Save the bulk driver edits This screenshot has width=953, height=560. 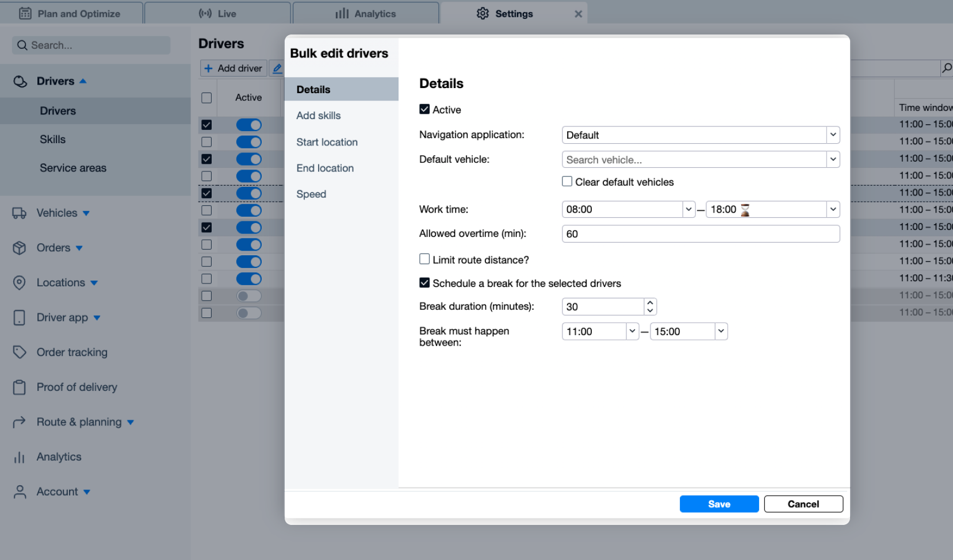click(719, 504)
